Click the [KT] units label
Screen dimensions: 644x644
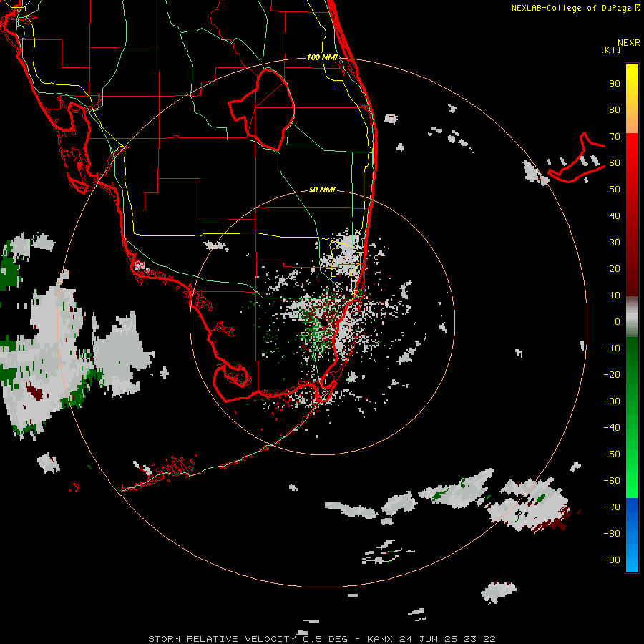click(x=610, y=49)
